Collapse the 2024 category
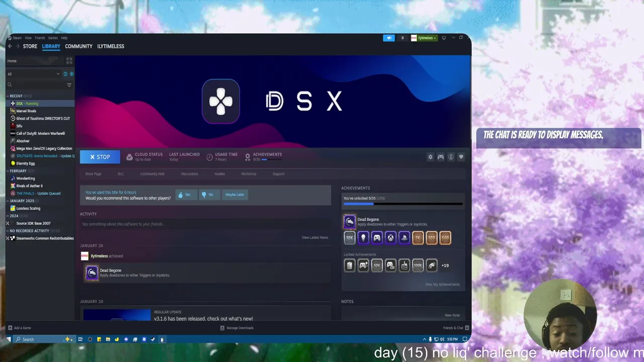The height and width of the screenshot is (362, 644). point(8,216)
